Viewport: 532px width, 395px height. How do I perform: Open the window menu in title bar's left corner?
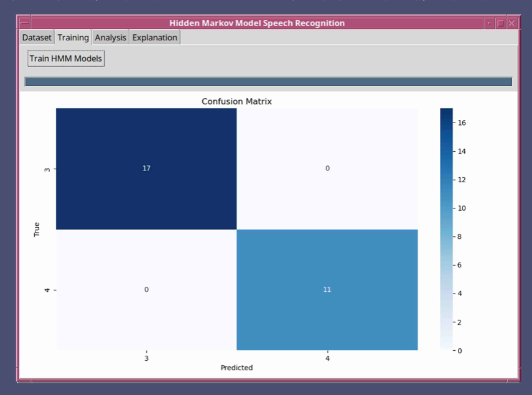tap(25, 23)
